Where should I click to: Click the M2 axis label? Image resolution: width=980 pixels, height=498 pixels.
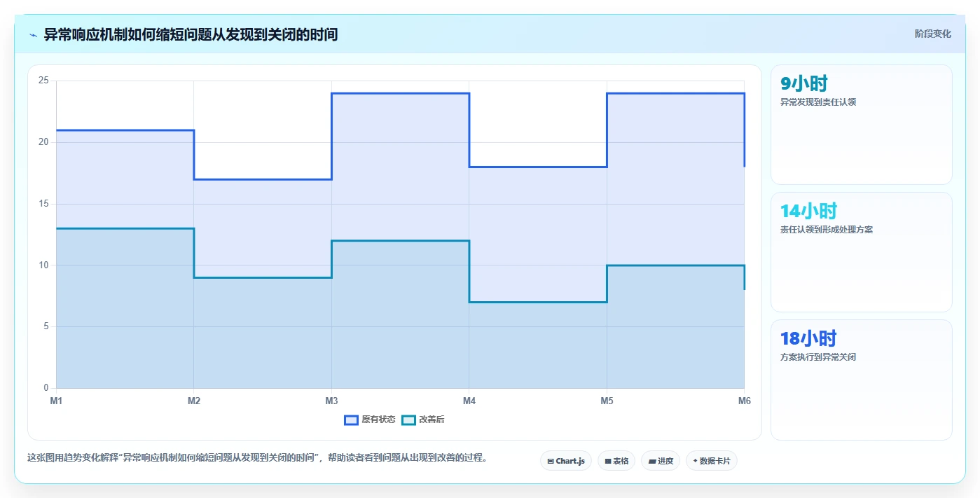[x=194, y=401]
